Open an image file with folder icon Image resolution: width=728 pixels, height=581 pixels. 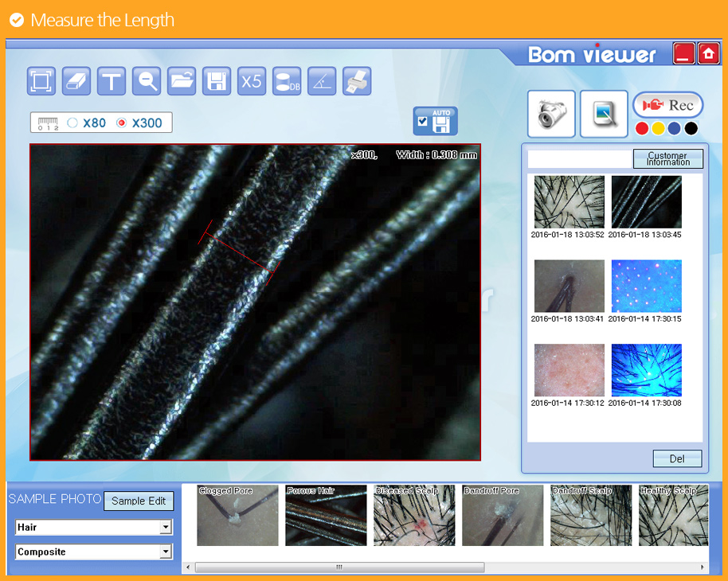pos(182,81)
